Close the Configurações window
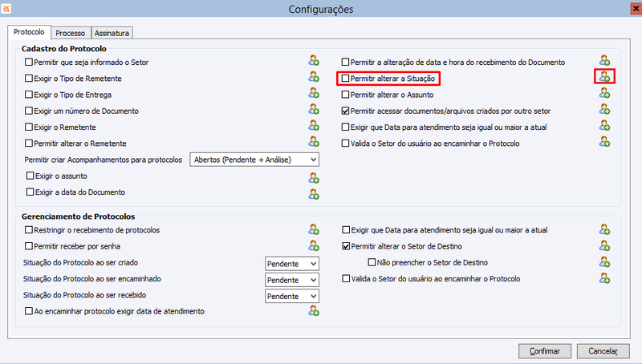Screen dimensions: 642x364 pos(636,9)
